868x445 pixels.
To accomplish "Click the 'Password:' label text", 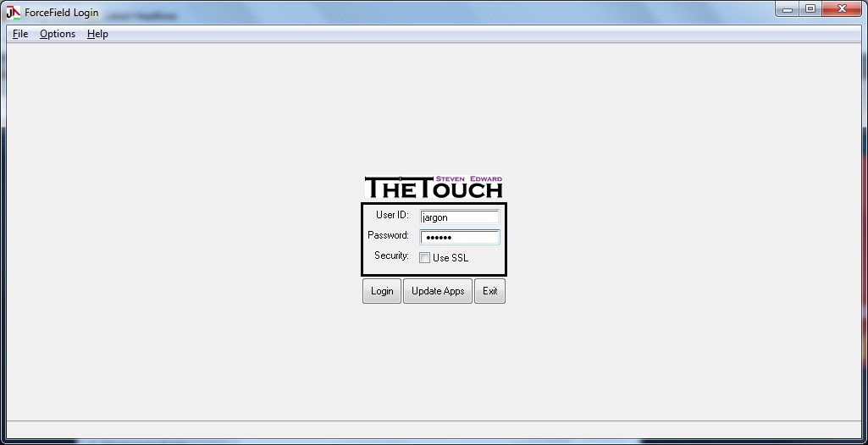I will (x=388, y=235).
